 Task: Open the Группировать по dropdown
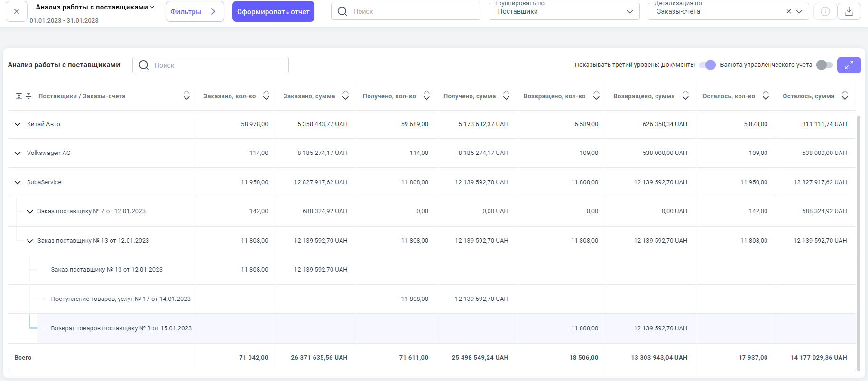pyautogui.click(x=564, y=11)
